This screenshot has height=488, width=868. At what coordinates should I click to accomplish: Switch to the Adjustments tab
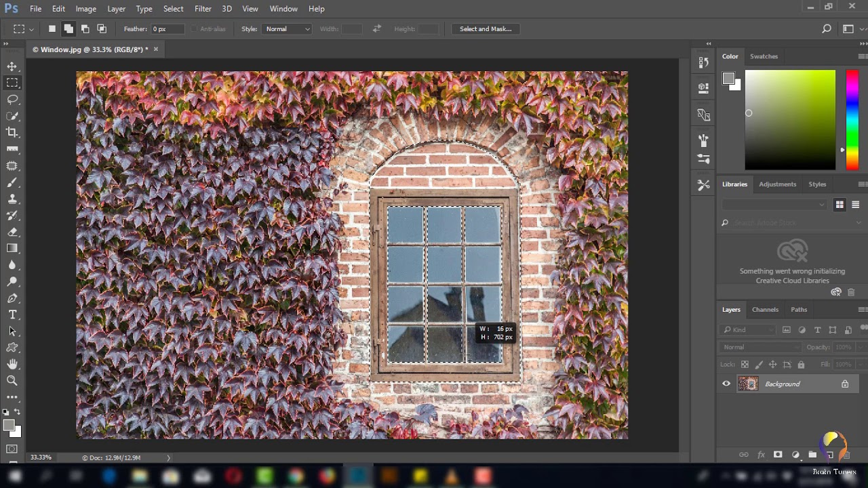click(777, 184)
